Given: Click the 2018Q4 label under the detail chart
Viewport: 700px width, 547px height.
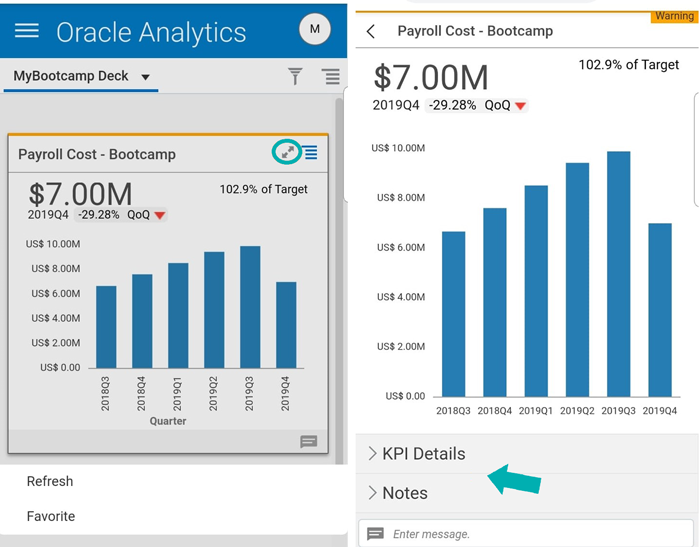Looking at the screenshot, I should pyautogui.click(x=495, y=410).
